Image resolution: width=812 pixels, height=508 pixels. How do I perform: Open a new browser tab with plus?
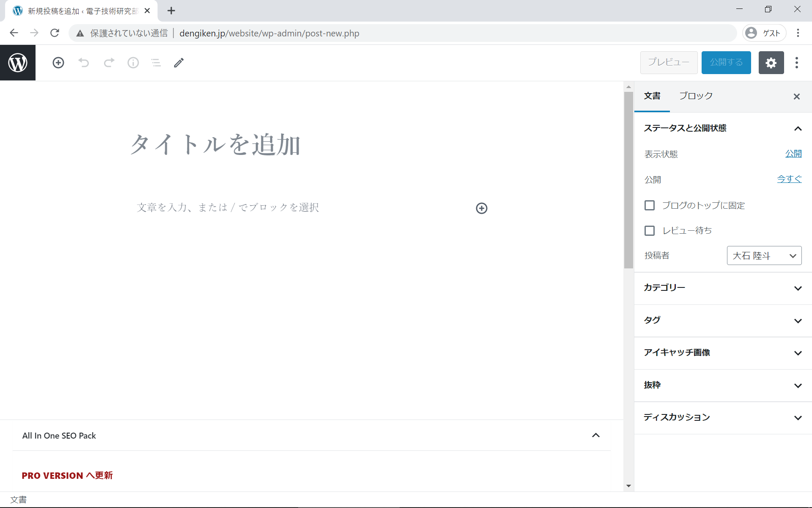pyautogui.click(x=171, y=11)
